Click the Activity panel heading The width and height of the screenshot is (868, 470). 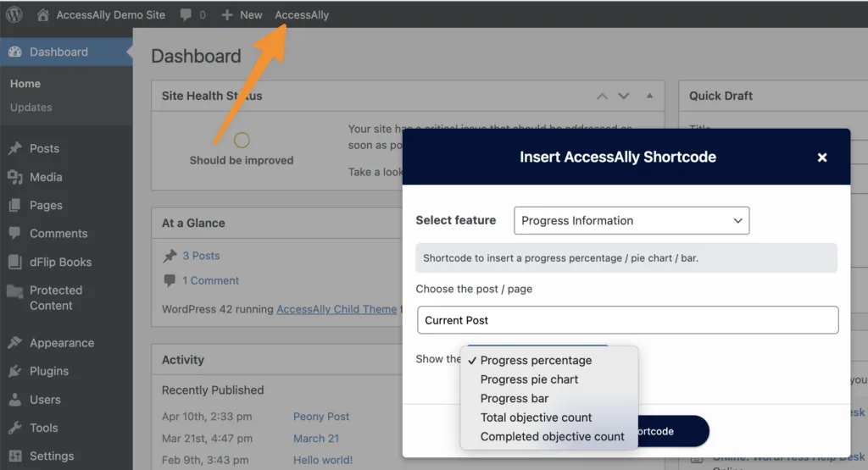183,360
